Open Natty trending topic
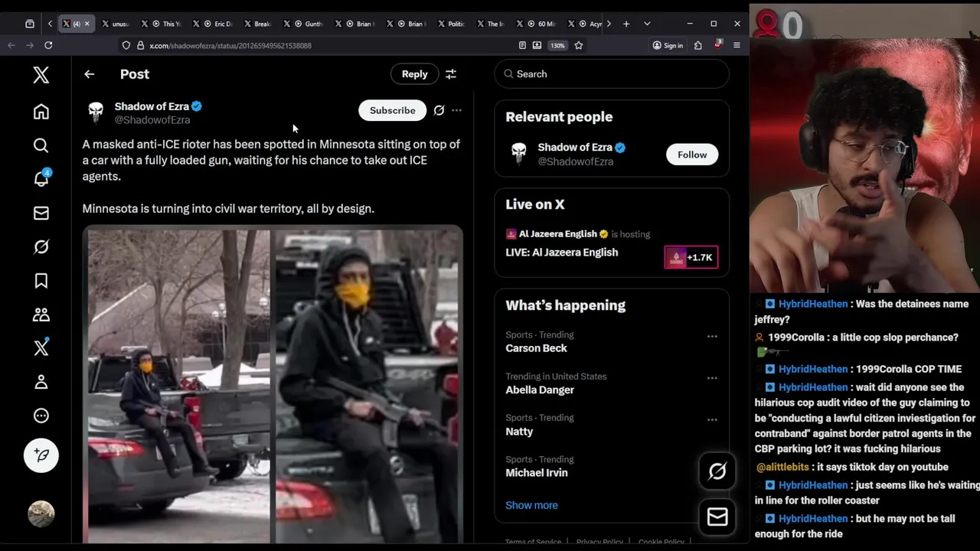Screen dimensions: 980x551 [x=519, y=432]
